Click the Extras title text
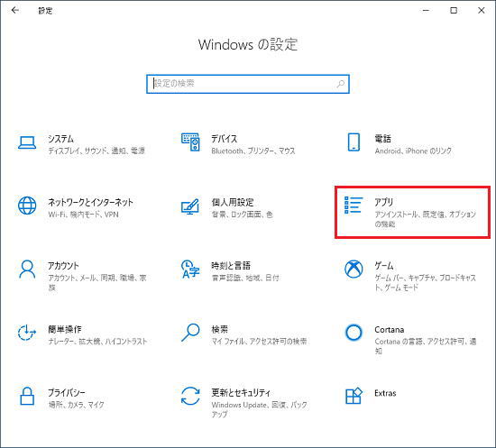 point(385,393)
